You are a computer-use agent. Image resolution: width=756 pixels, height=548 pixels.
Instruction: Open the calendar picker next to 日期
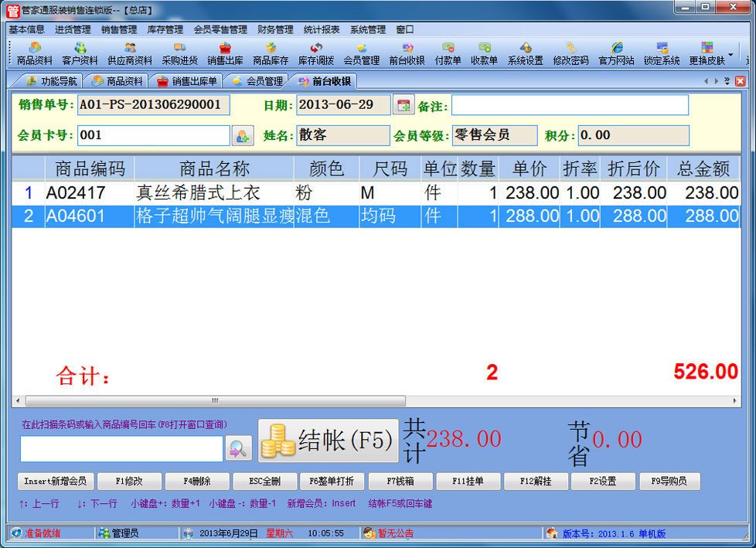404,105
